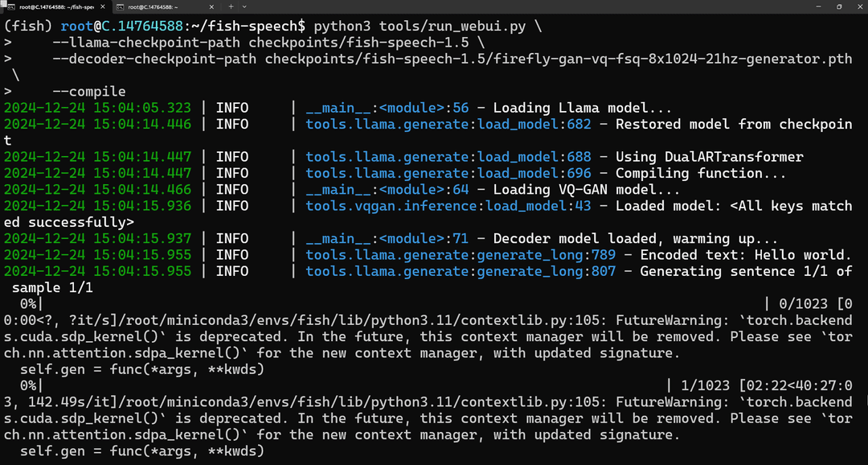Click the terminal icon on the second tab
868x465 pixels.
[120, 6]
